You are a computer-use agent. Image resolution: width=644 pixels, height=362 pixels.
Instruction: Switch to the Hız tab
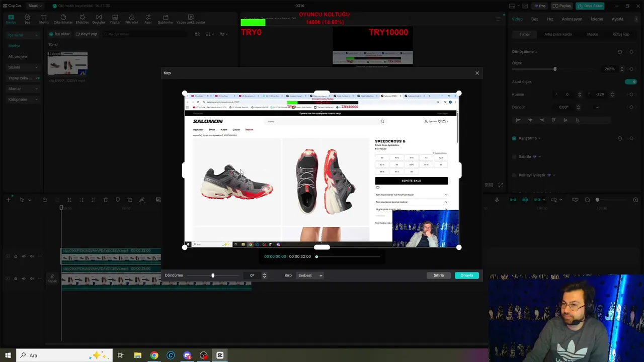pyautogui.click(x=550, y=19)
